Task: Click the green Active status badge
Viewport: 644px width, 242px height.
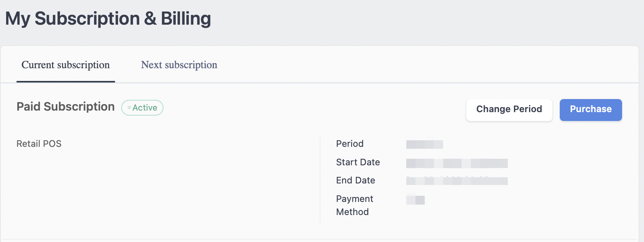Action: (x=142, y=108)
